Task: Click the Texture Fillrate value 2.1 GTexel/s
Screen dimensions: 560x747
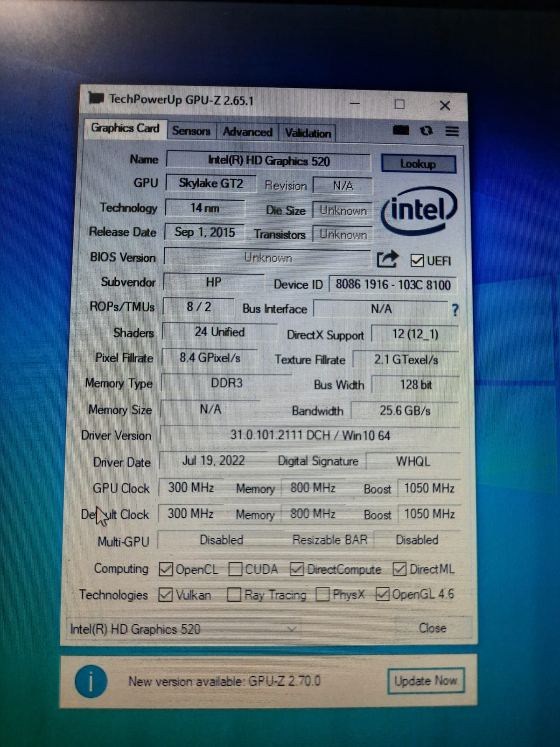Action: (406, 360)
